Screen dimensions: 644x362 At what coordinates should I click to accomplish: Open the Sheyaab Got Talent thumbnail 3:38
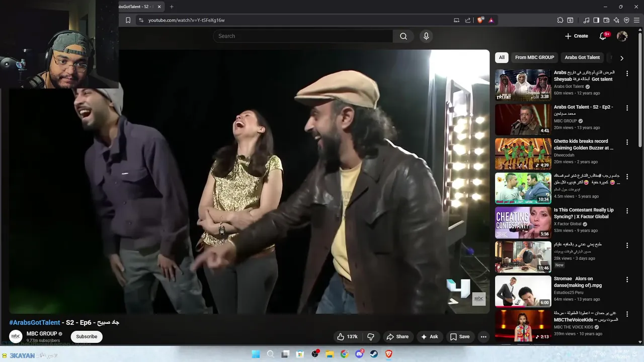point(523,85)
